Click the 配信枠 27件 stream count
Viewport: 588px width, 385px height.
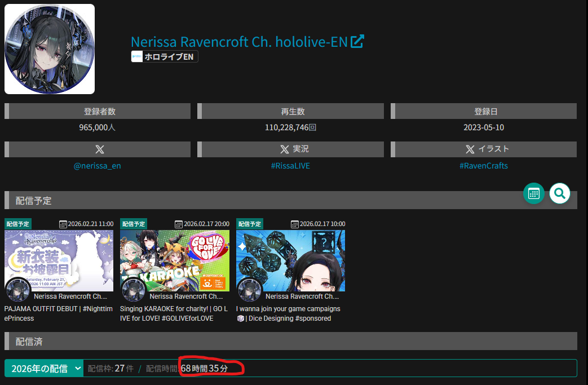click(110, 369)
